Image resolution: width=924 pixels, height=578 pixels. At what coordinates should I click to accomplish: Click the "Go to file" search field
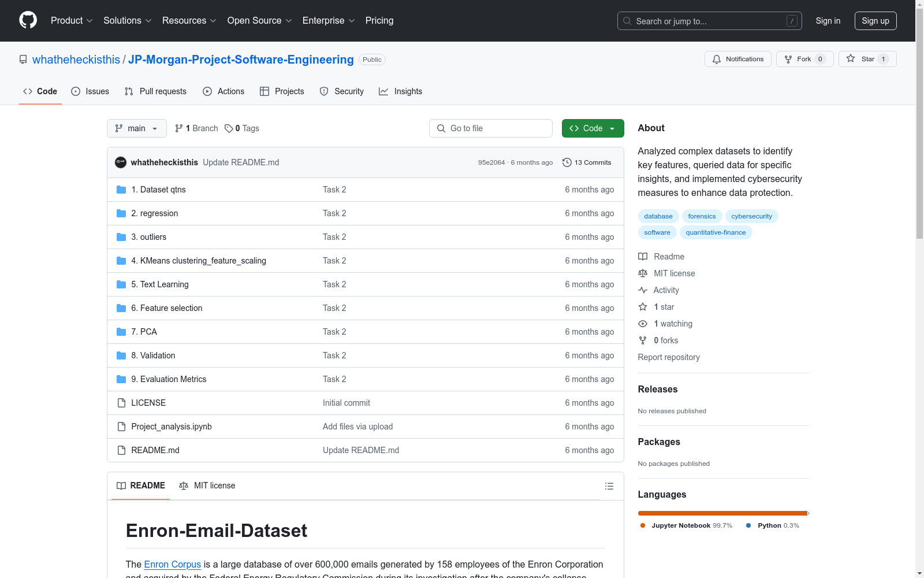click(490, 128)
